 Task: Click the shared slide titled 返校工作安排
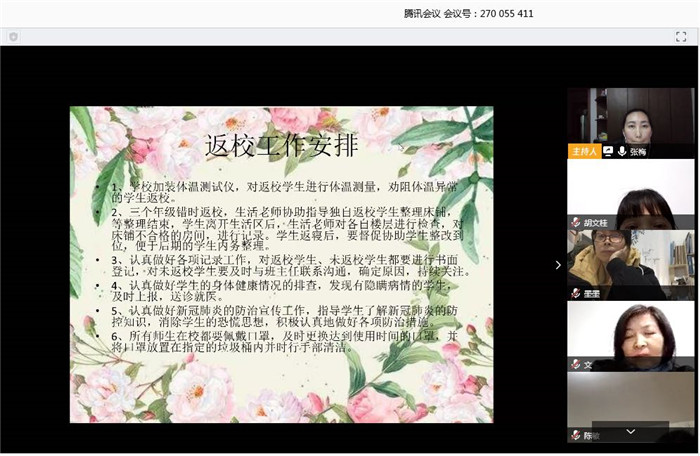[x=282, y=264]
